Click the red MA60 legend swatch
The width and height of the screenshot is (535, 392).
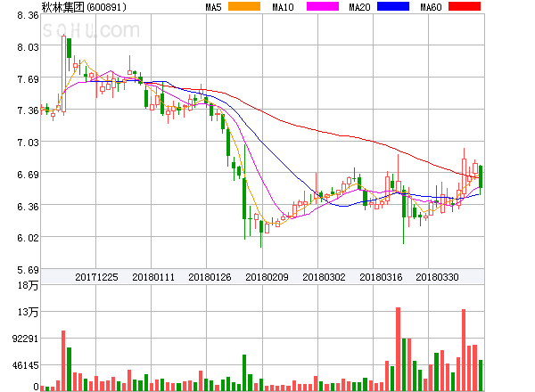coord(465,6)
